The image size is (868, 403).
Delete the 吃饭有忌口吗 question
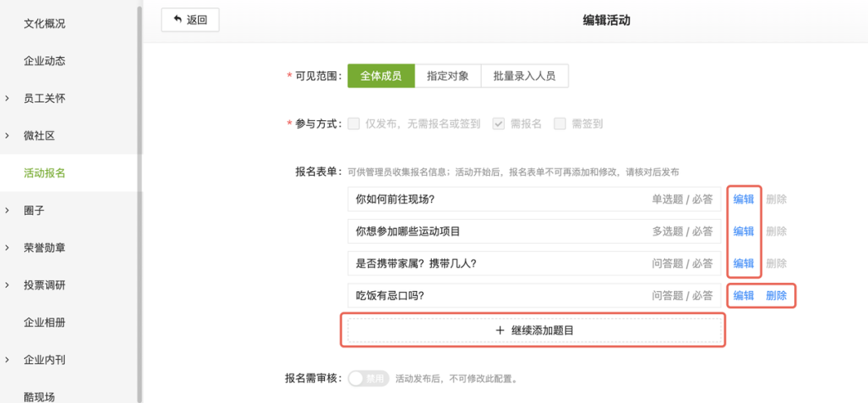point(776,295)
